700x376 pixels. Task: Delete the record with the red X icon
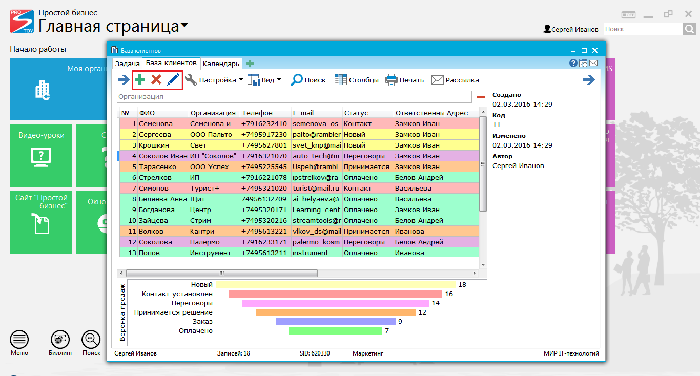(156, 80)
